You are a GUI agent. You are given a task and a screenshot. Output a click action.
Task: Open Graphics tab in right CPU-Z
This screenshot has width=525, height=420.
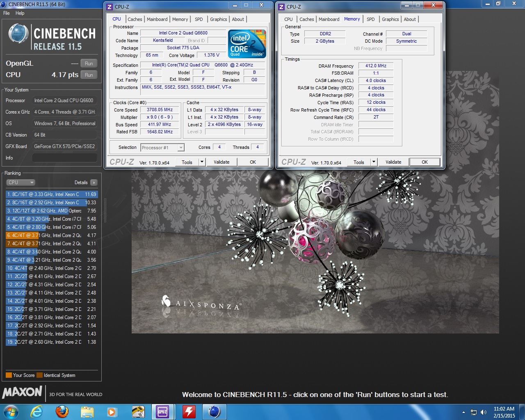point(390,19)
